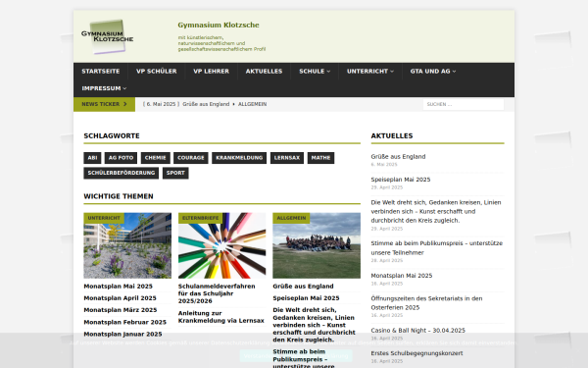This screenshot has width=588, height=368.
Task: Open the Impressum menu chevron
Action: [x=124, y=88]
